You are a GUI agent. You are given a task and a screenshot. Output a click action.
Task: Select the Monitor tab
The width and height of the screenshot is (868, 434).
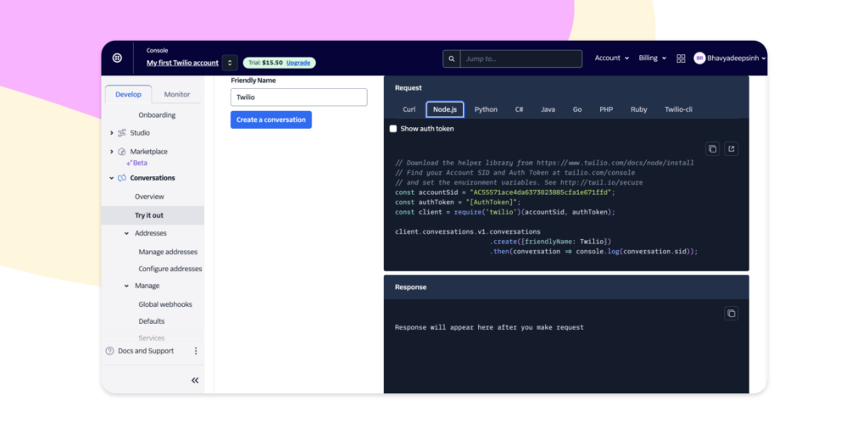click(x=177, y=94)
